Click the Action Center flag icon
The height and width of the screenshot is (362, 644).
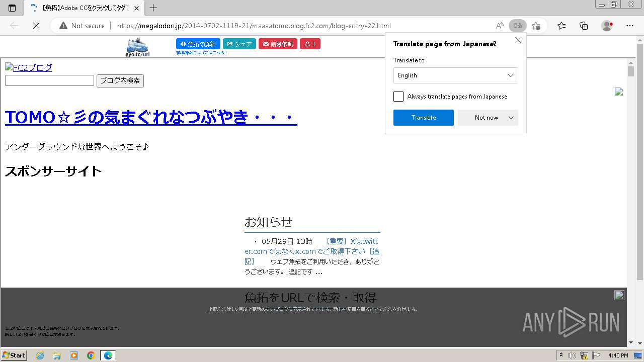click(596, 355)
